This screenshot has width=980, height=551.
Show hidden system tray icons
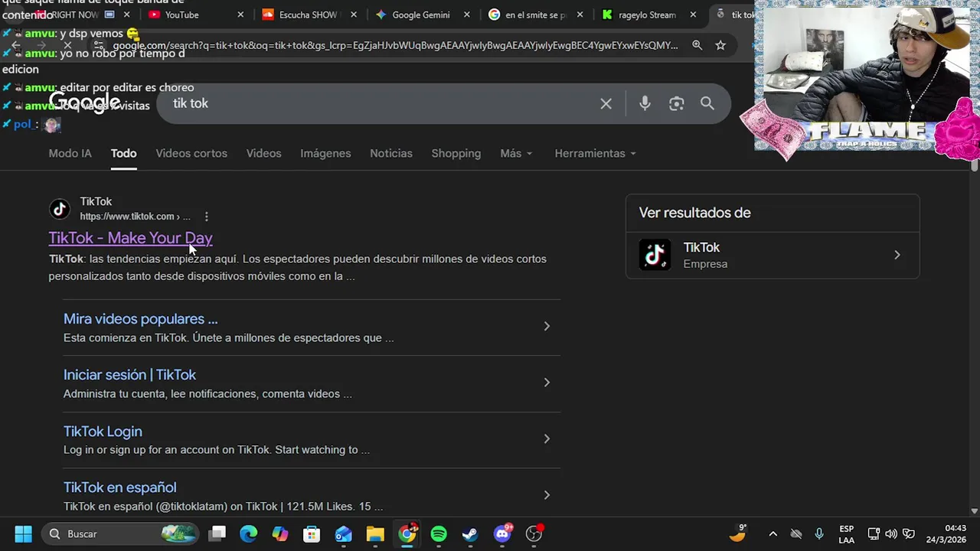click(773, 533)
